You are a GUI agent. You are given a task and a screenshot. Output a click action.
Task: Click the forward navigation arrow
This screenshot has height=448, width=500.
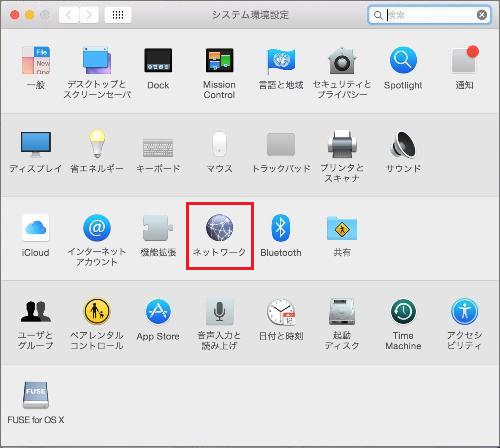tap(89, 15)
